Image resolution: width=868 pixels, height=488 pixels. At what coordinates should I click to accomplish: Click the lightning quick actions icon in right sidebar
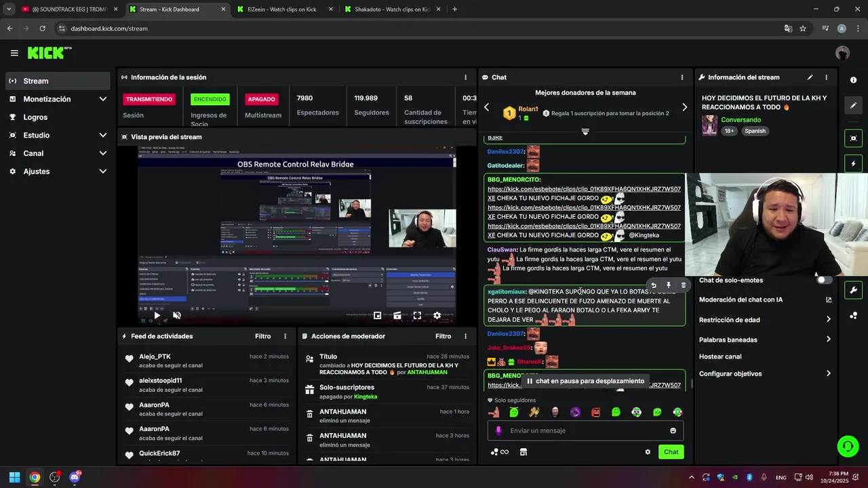point(853,164)
